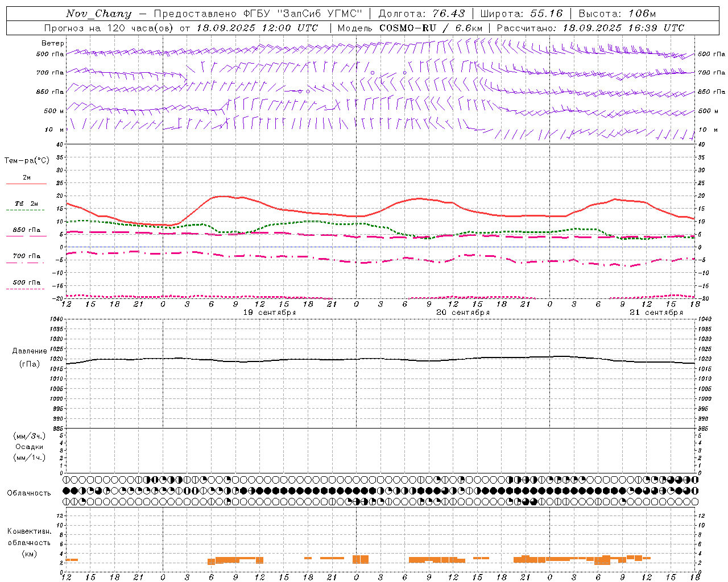
Task: Click the "21 сентября" date label
Action: pos(656,313)
